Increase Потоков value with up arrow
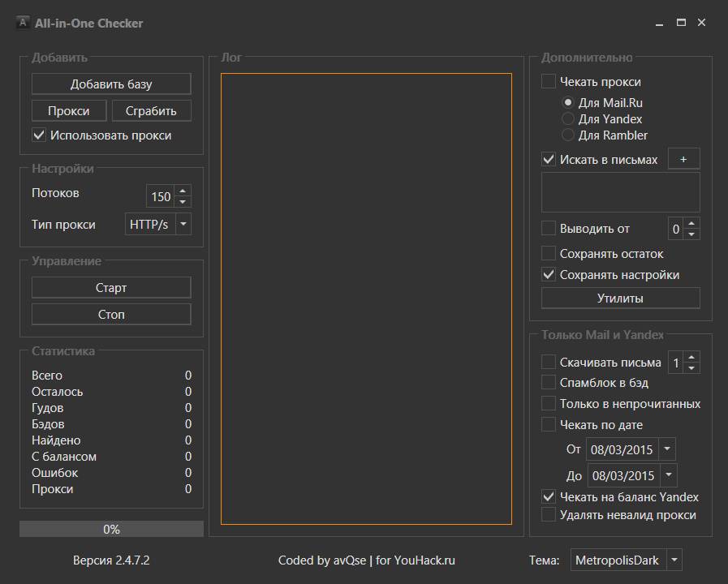 coord(183,191)
